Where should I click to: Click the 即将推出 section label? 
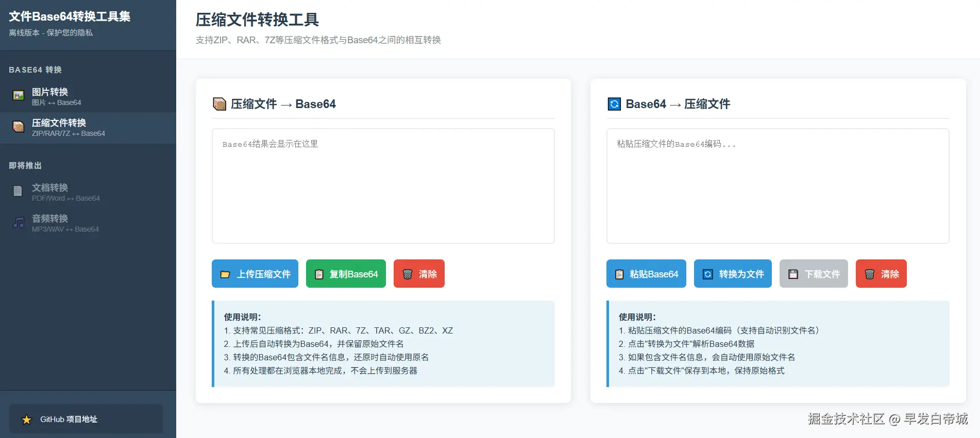point(25,166)
